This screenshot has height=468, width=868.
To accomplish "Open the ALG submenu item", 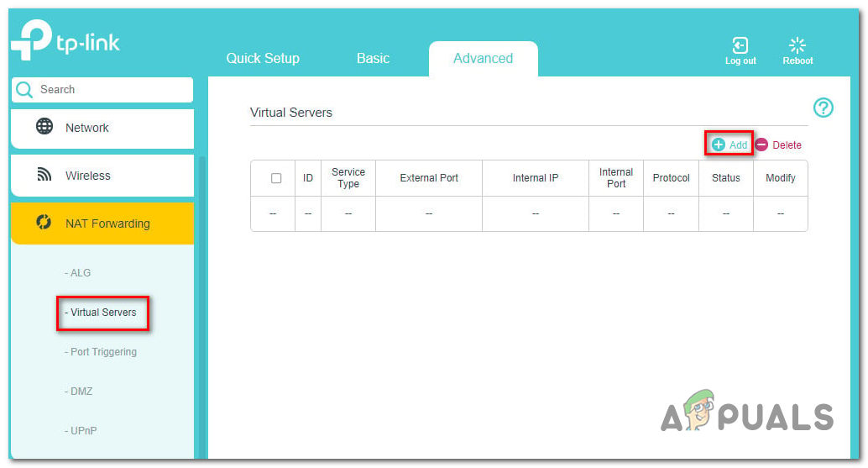I will [x=77, y=273].
